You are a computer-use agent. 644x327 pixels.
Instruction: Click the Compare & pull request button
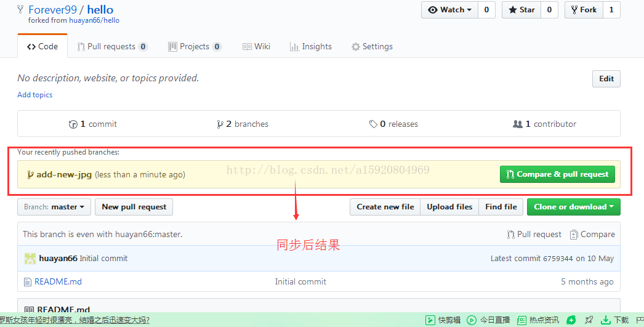coord(557,174)
